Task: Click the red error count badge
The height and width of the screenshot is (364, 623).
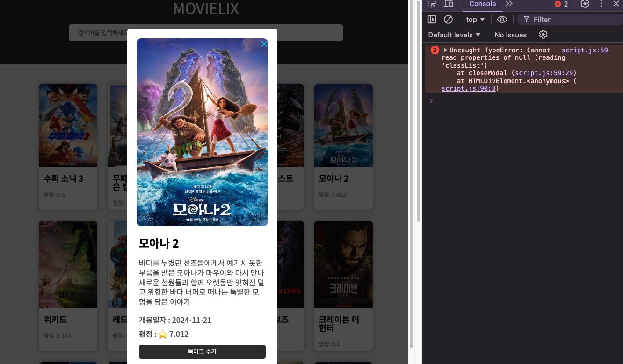Action: click(x=561, y=4)
